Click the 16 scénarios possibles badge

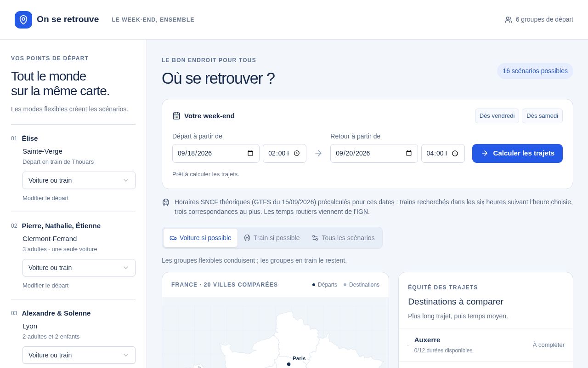tap(535, 71)
